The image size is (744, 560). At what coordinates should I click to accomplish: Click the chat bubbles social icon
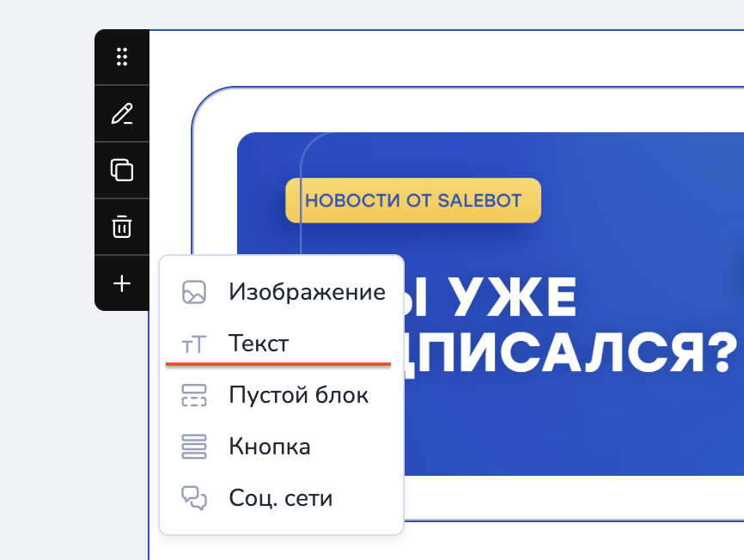coord(194,499)
